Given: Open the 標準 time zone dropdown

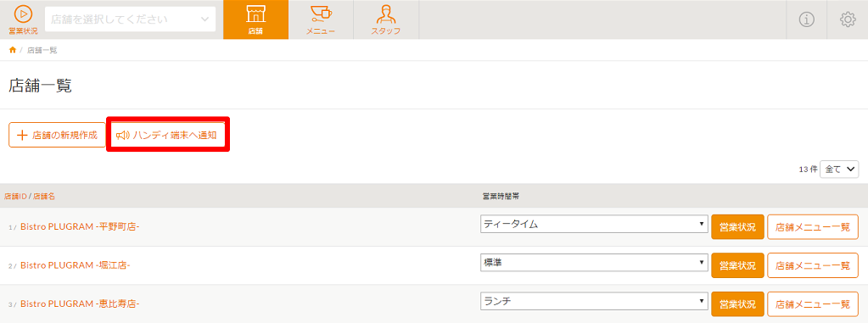Looking at the screenshot, I should click(x=594, y=263).
